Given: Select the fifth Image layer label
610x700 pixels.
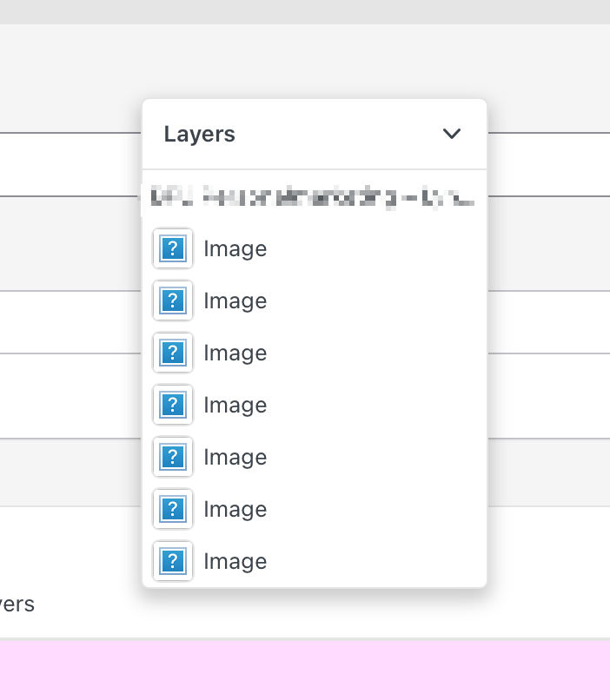Looking at the screenshot, I should tap(235, 458).
